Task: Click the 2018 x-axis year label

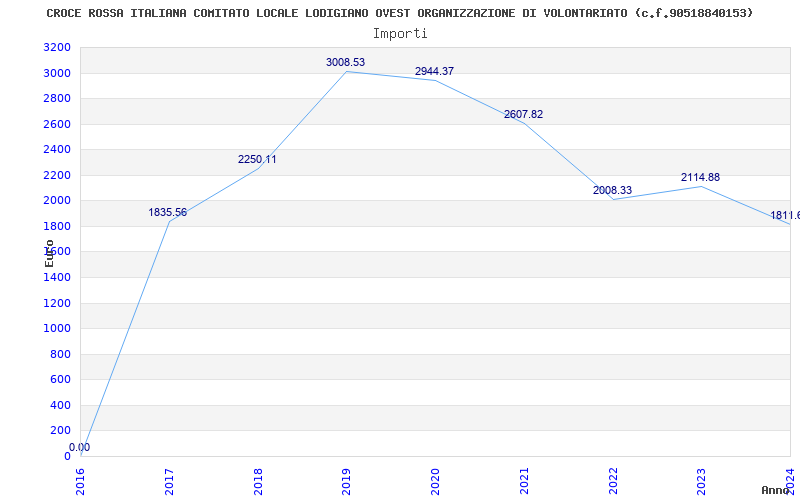Action: point(258,481)
